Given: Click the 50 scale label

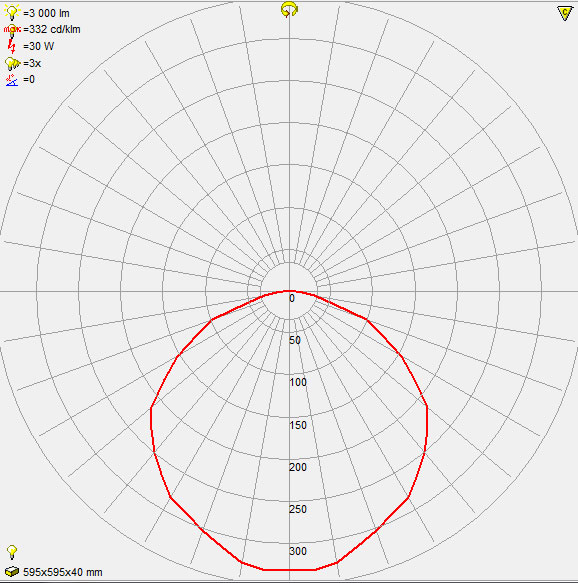Looking at the screenshot, I should [295, 340].
